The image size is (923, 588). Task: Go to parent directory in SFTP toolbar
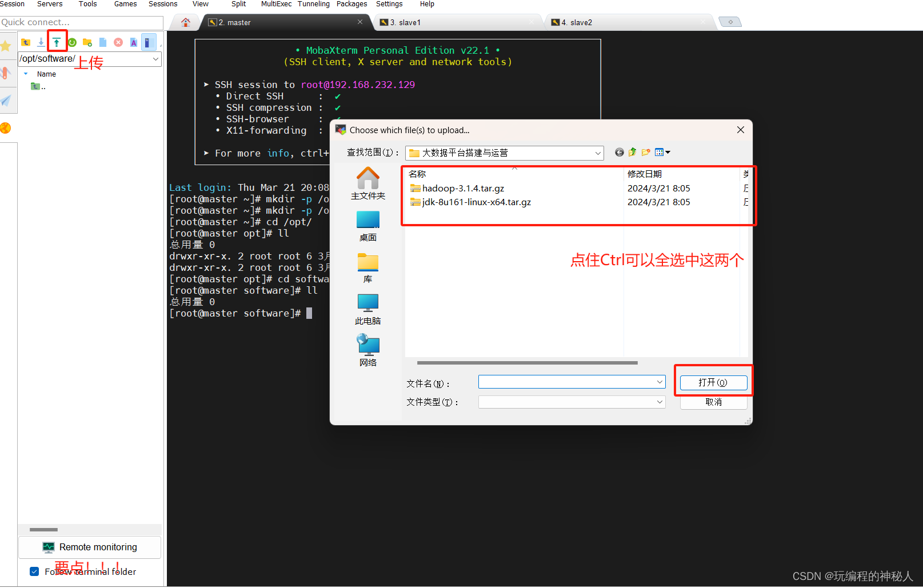[26, 42]
